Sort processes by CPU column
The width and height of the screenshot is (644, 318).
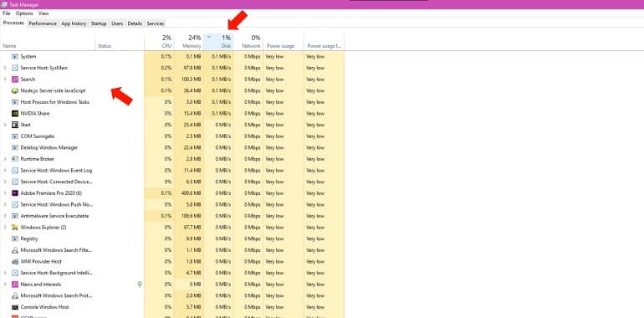coord(159,43)
